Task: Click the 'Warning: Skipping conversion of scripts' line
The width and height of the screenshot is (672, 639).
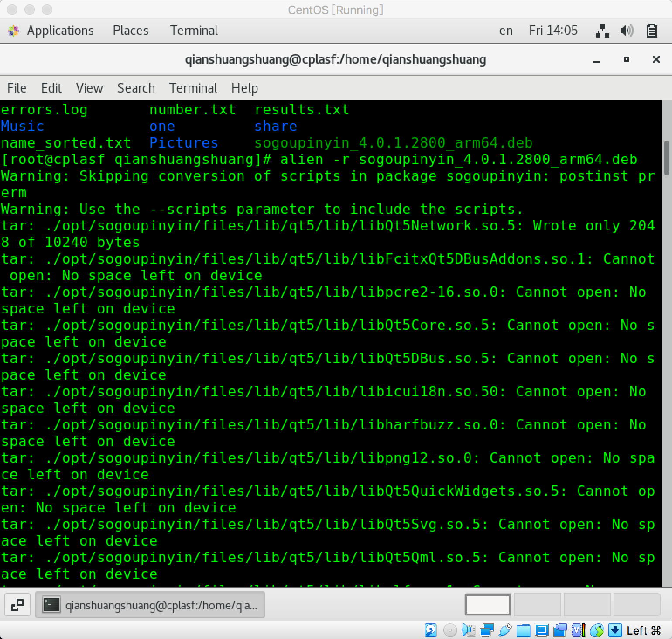Action: click(x=328, y=185)
